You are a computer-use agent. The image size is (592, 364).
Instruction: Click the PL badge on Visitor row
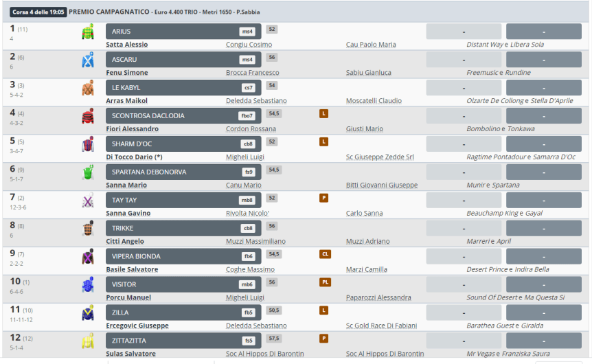pyautogui.click(x=325, y=282)
